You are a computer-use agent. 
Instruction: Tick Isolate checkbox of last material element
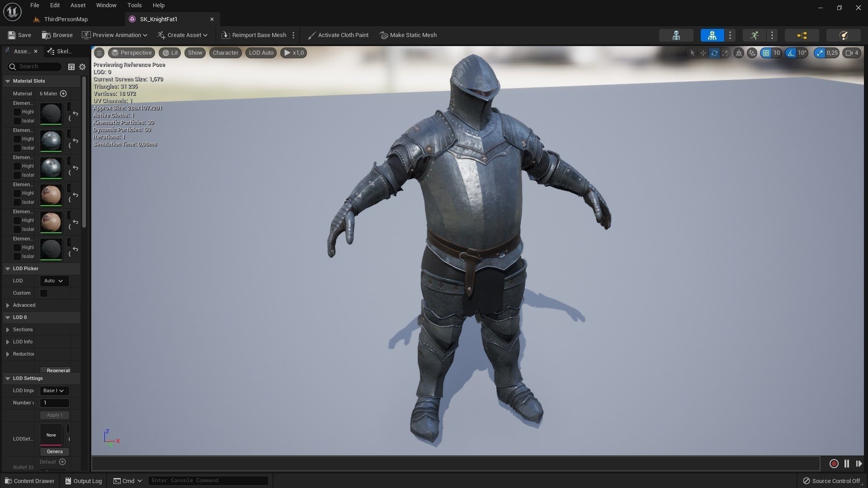[17, 256]
